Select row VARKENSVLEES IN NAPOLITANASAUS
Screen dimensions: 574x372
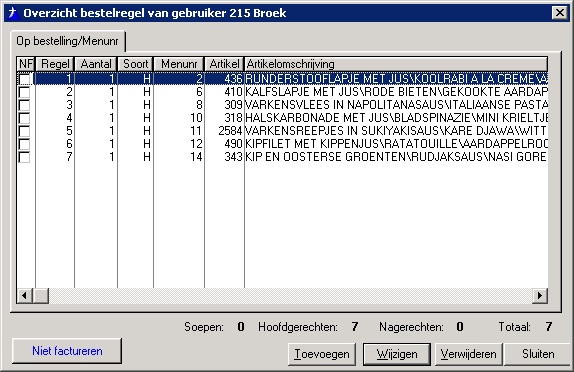click(282, 105)
